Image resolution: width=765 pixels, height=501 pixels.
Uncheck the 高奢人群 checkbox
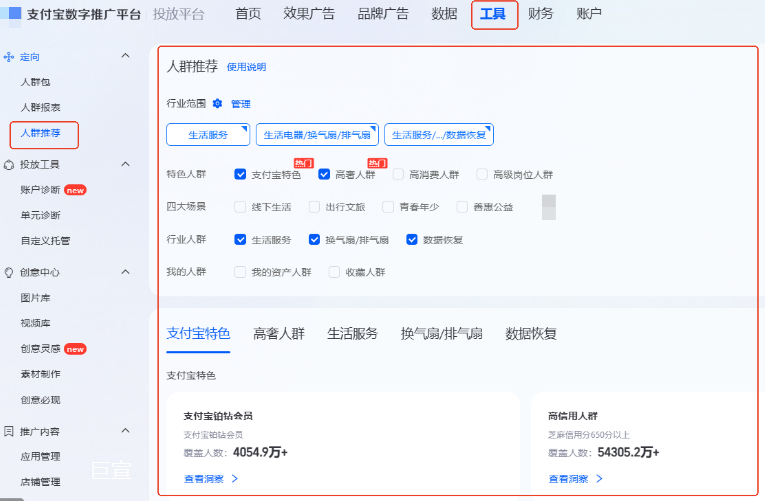[x=324, y=174]
